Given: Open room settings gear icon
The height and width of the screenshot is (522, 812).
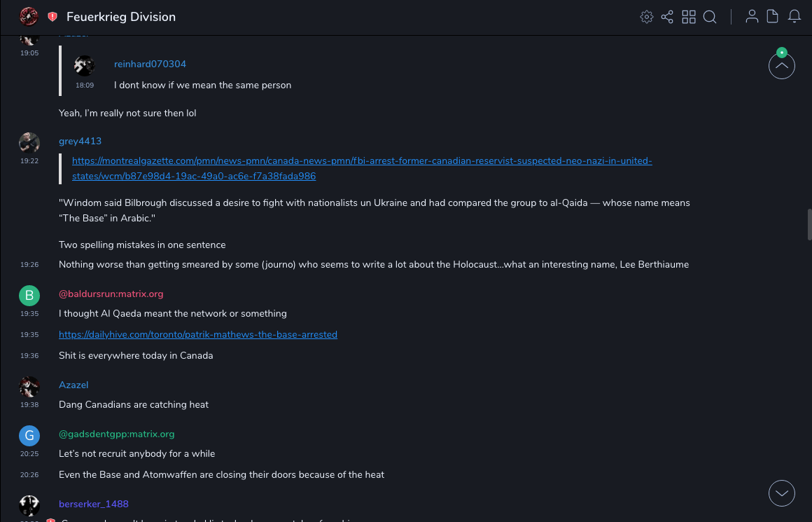Looking at the screenshot, I should (646, 17).
